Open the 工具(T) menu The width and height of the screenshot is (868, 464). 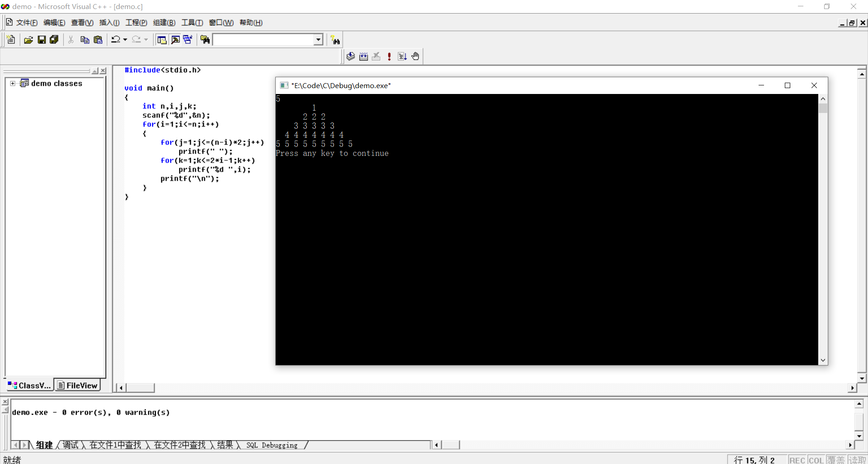click(192, 23)
